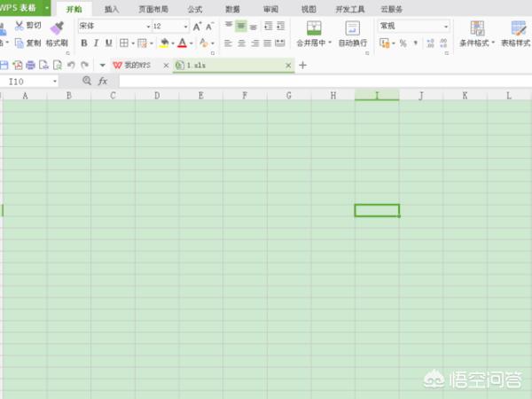
Task: Toggle Italic formatting
Action: (x=97, y=43)
